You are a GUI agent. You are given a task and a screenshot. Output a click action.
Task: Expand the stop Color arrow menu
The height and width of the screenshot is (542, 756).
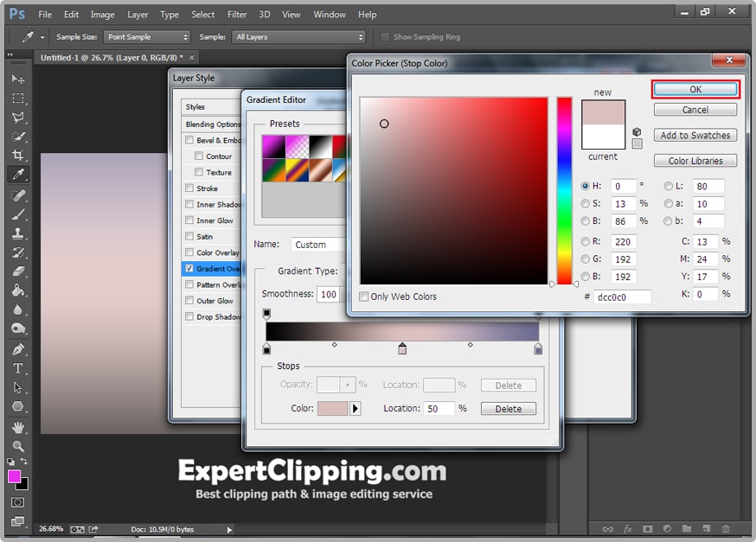point(355,409)
